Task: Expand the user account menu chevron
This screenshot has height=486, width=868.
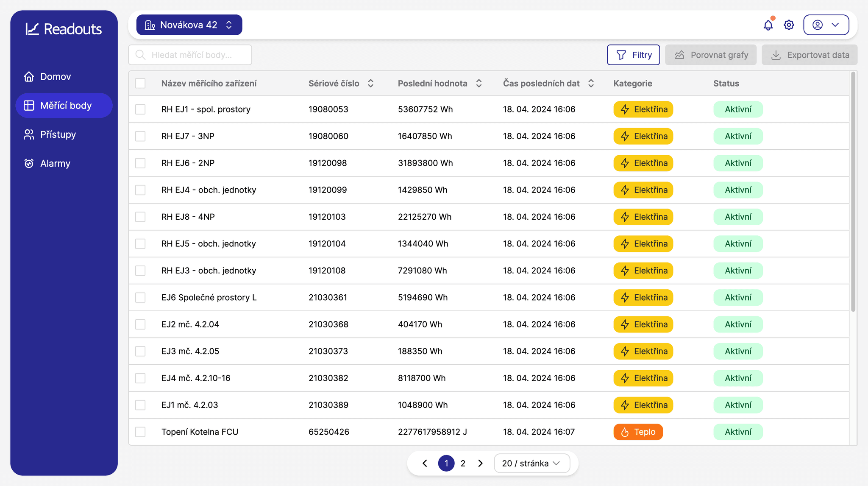Action: pyautogui.click(x=835, y=25)
